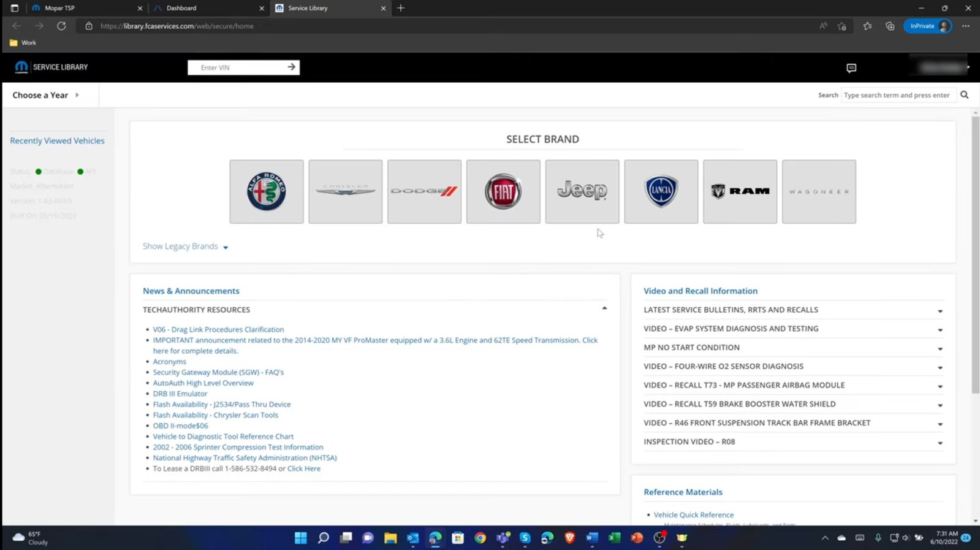Viewport: 980px width, 550px height.
Task: Expand Inspection Video – R08
Action: (793, 442)
